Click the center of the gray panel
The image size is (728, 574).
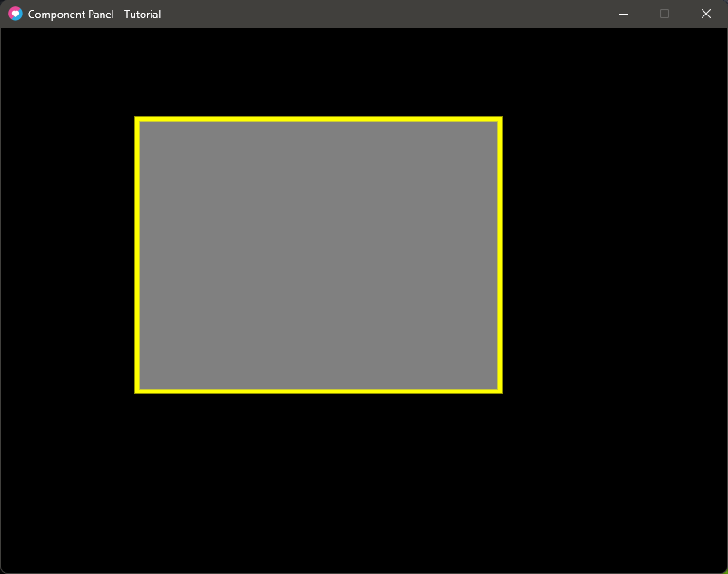point(318,254)
